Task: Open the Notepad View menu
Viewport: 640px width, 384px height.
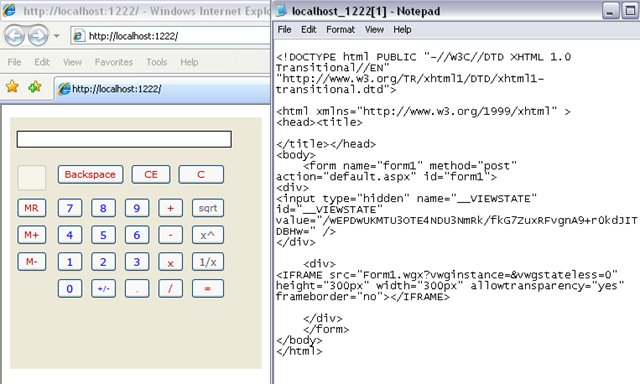Action: (x=374, y=29)
